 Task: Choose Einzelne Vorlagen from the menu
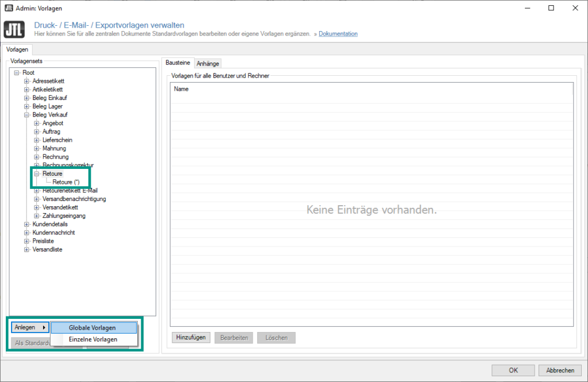point(93,339)
